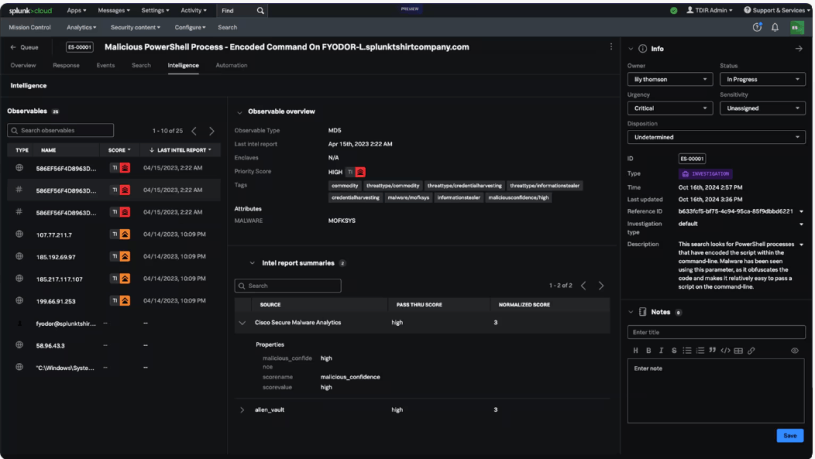
Task: Click the Info circle icon
Action: click(x=642, y=48)
